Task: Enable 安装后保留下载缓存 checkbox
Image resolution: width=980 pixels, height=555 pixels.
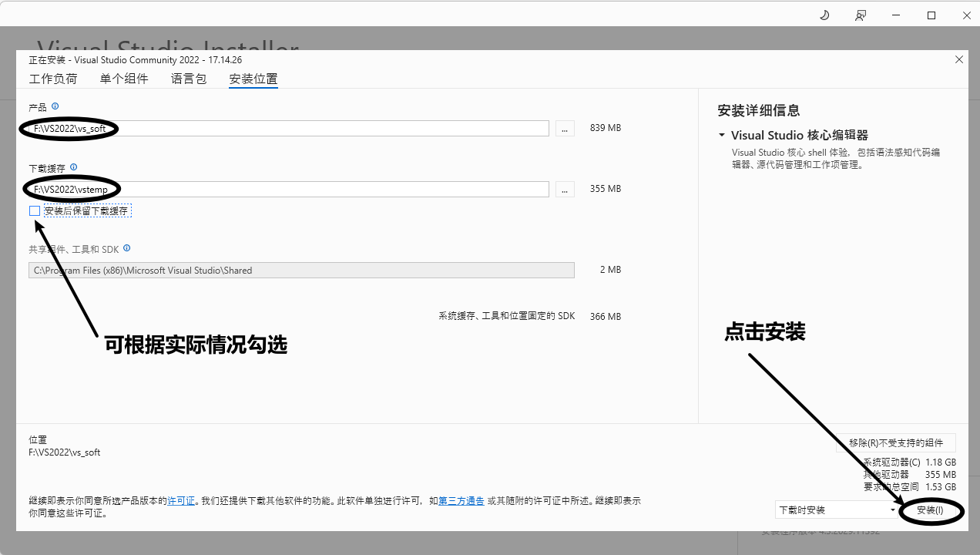Action: [35, 210]
